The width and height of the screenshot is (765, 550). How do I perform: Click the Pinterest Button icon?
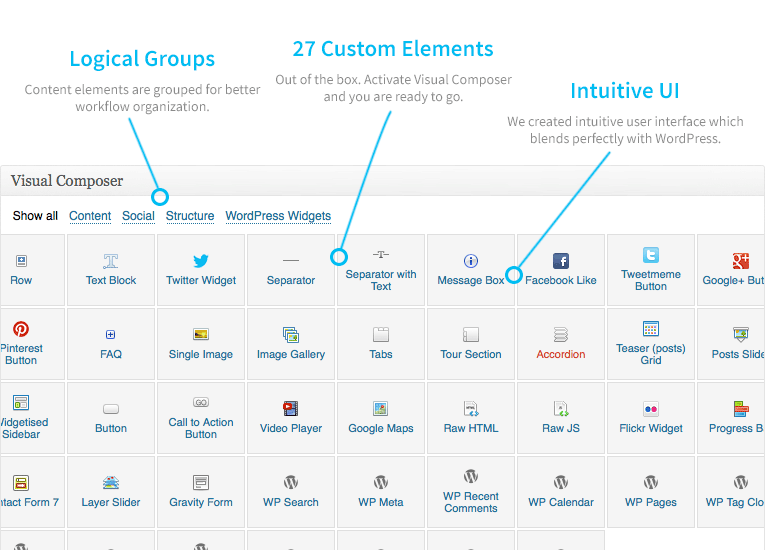pos(21,329)
